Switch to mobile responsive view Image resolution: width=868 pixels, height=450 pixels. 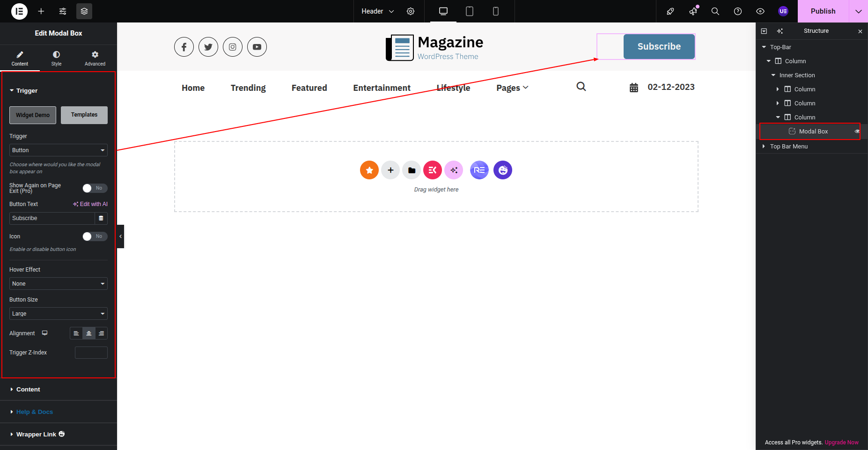click(495, 11)
